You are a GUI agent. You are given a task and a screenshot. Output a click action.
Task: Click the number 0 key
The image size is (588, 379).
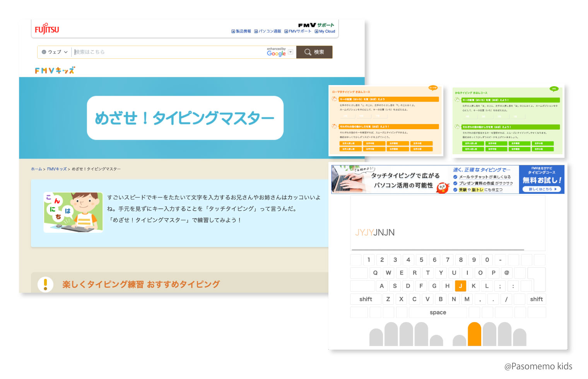click(x=487, y=259)
